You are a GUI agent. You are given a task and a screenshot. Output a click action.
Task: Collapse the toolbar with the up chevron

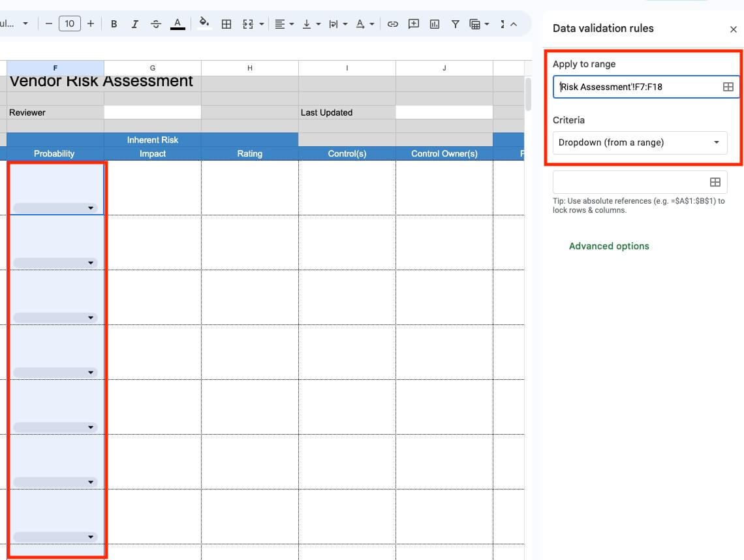pyautogui.click(x=514, y=23)
